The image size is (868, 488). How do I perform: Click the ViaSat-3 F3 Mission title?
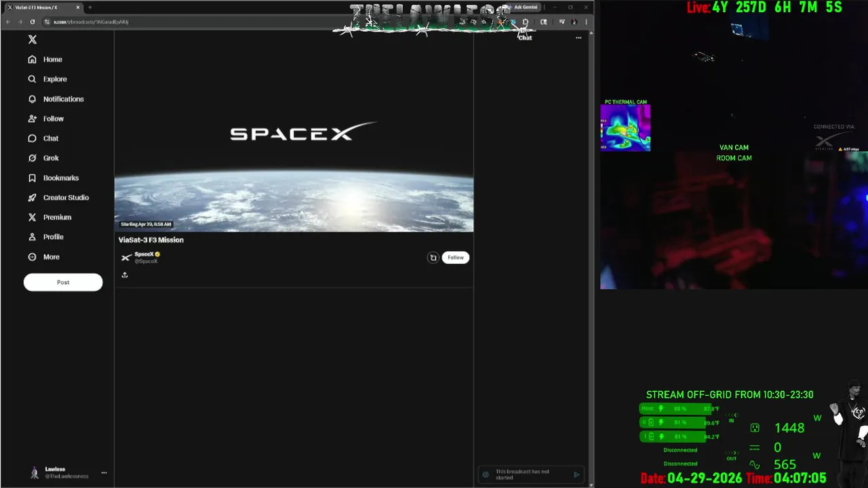tap(151, 240)
